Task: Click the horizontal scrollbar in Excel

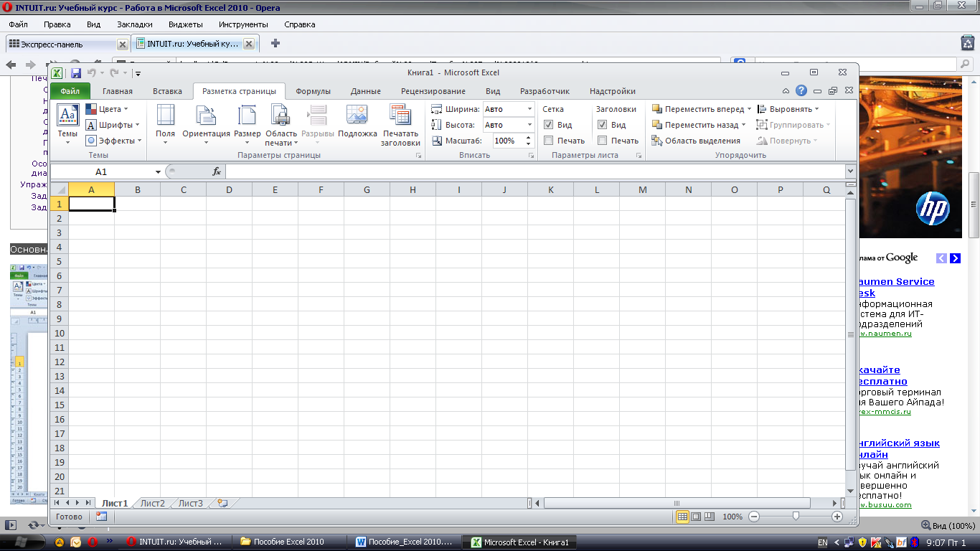Action: 677,504
